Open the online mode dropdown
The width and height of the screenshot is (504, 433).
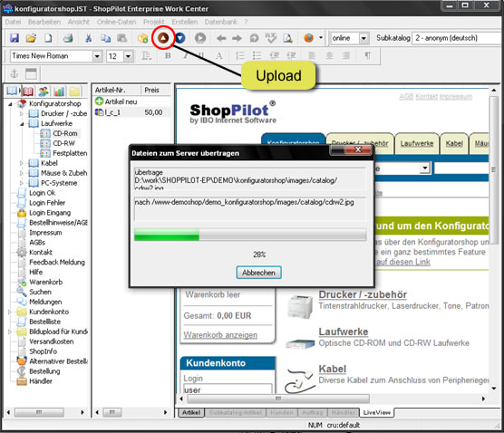point(363,38)
